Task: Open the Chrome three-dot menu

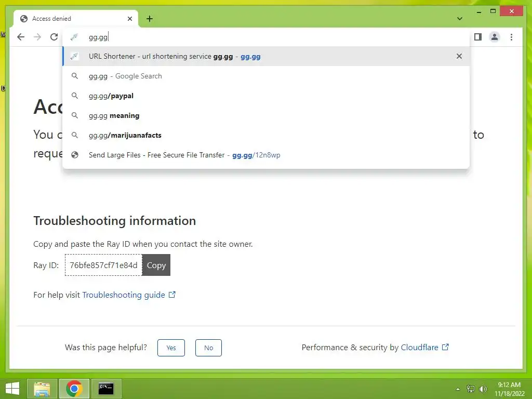Action: point(511,37)
